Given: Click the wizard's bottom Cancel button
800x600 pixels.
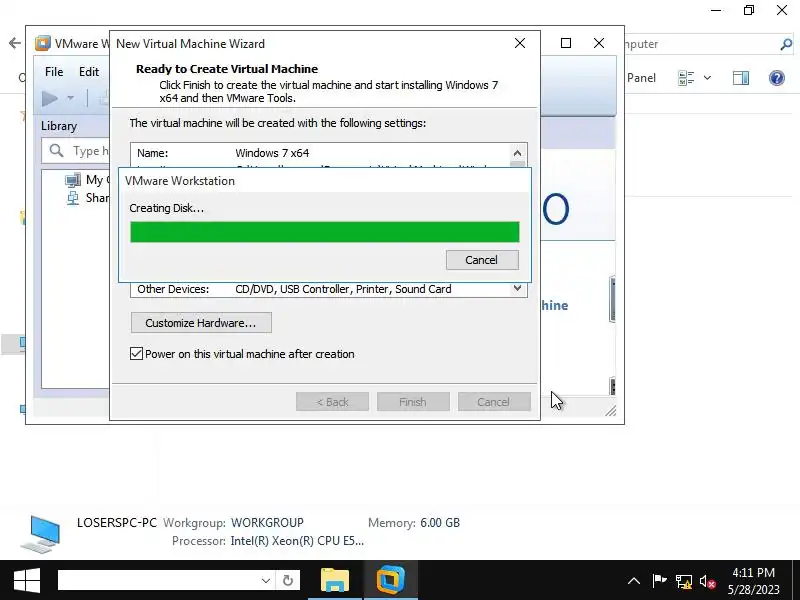Looking at the screenshot, I should [494, 402].
